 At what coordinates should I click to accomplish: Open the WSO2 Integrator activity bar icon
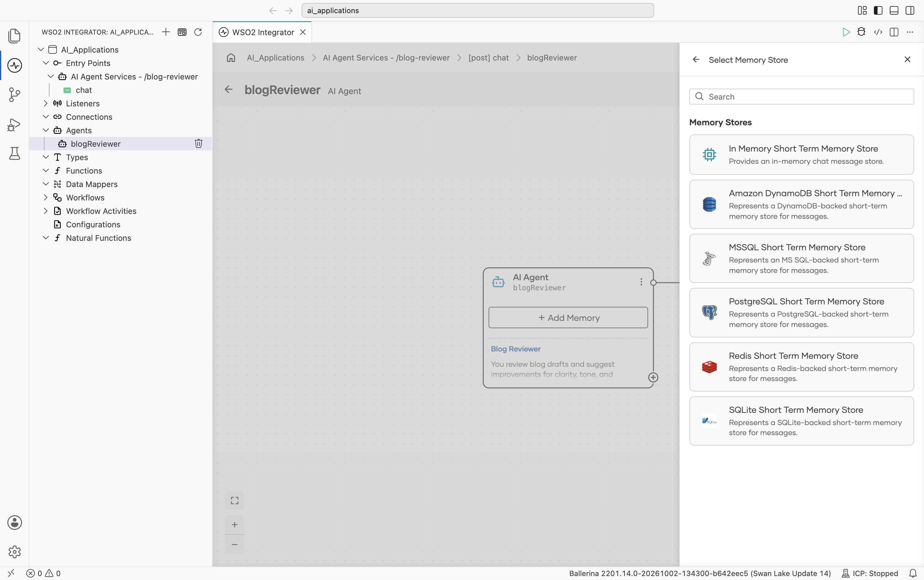coord(15,65)
